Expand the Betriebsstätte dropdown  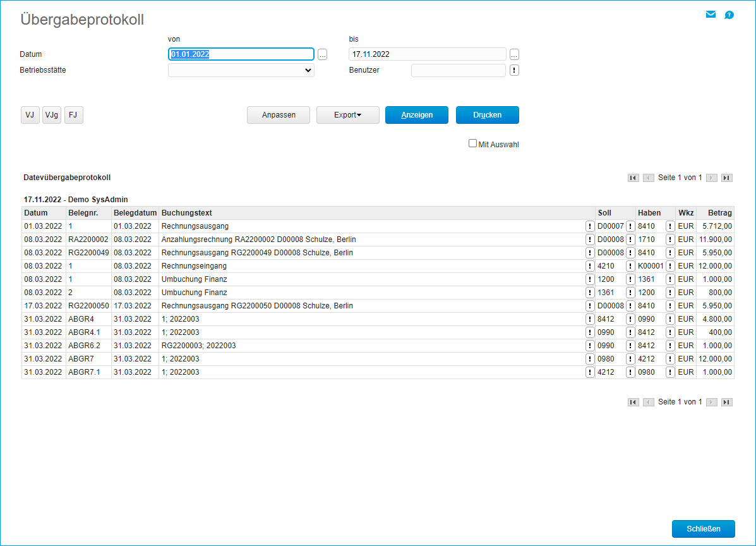coord(241,70)
